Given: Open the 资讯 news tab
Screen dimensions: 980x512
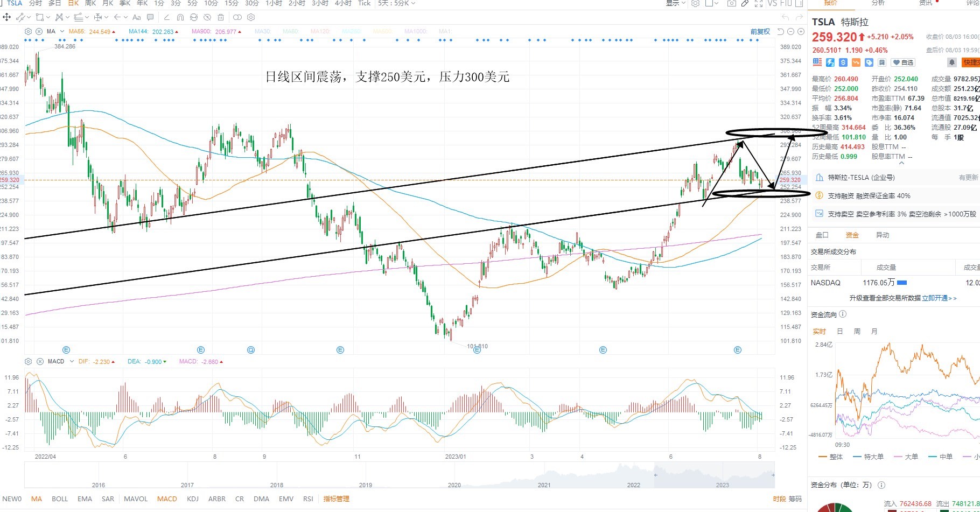Looking at the screenshot, I should click(926, 3).
